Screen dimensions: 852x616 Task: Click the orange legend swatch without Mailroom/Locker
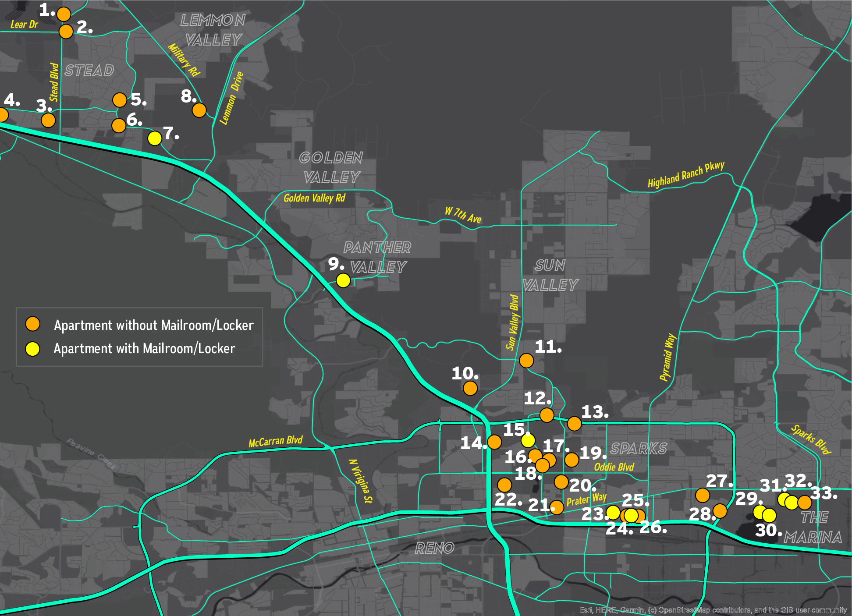(x=32, y=324)
